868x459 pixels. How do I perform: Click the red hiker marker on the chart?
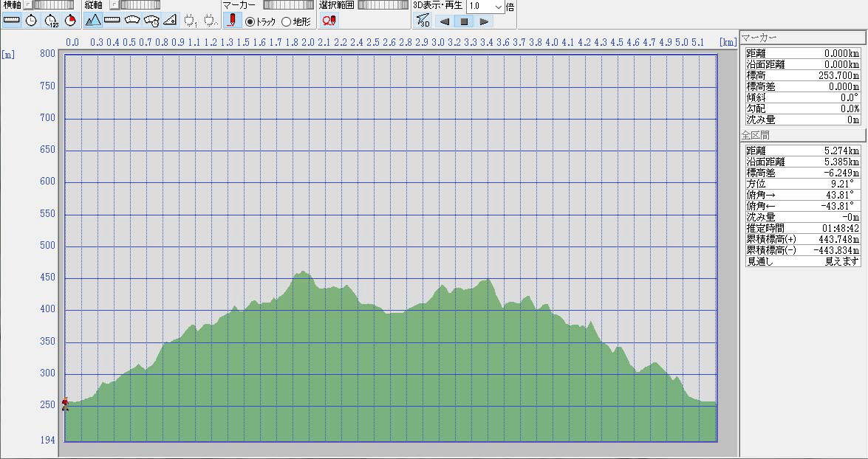pyautogui.click(x=65, y=403)
